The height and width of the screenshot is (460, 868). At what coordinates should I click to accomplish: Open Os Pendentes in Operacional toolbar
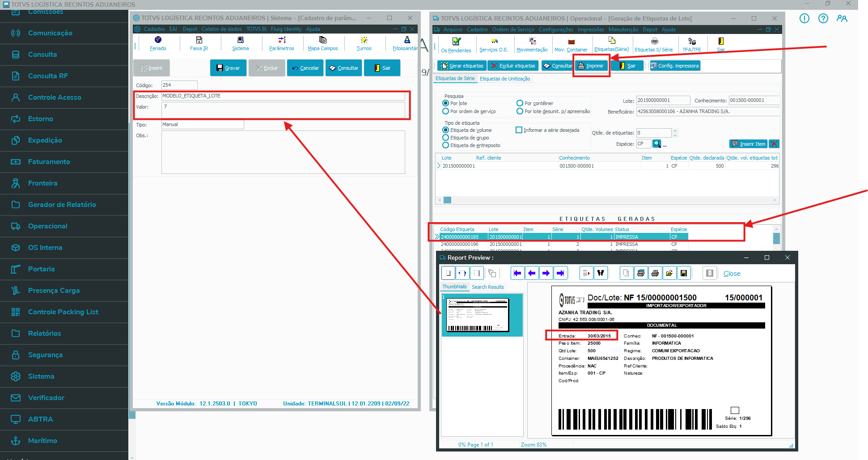click(456, 45)
